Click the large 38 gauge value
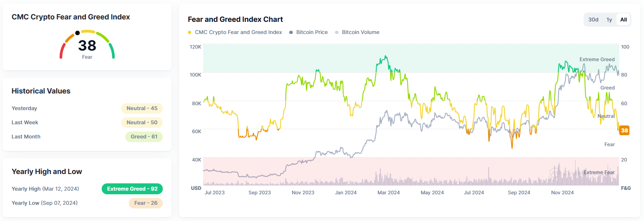 click(87, 45)
